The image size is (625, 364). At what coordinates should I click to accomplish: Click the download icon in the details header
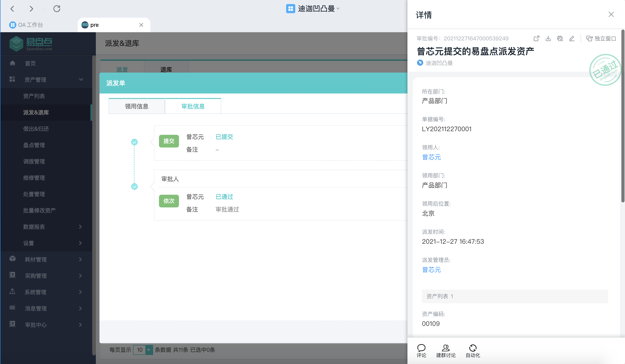[x=548, y=38]
